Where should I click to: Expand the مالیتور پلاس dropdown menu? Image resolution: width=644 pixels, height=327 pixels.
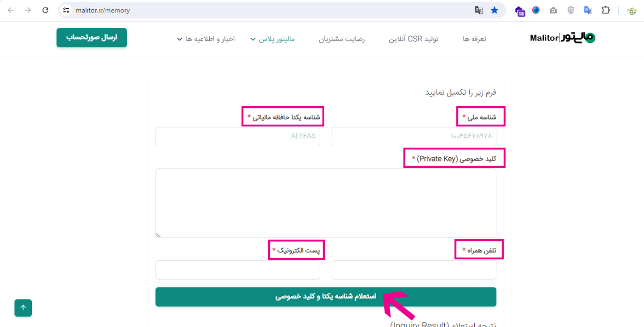coord(272,39)
